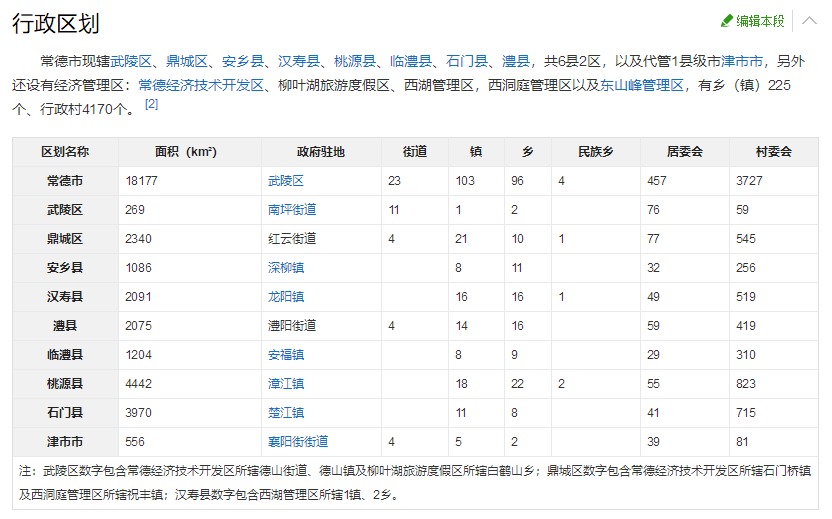Open the 澧县 link in the paragraph
The width and height of the screenshot is (832, 519).
click(516, 62)
